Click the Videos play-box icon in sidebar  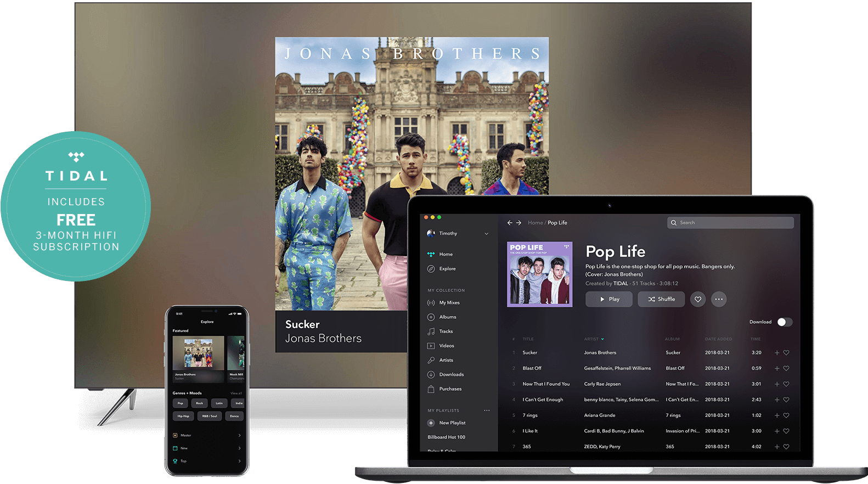431,346
